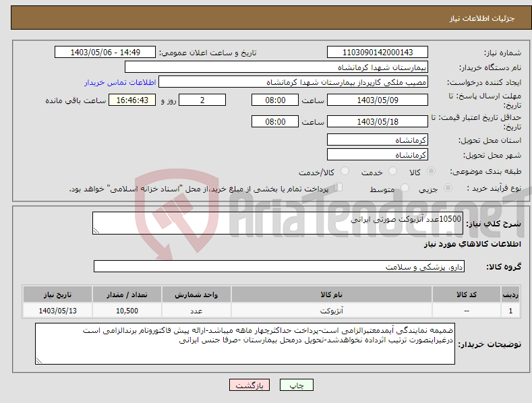Click the واحد شمارش column header
The height and width of the screenshot is (403, 532).
196,294
